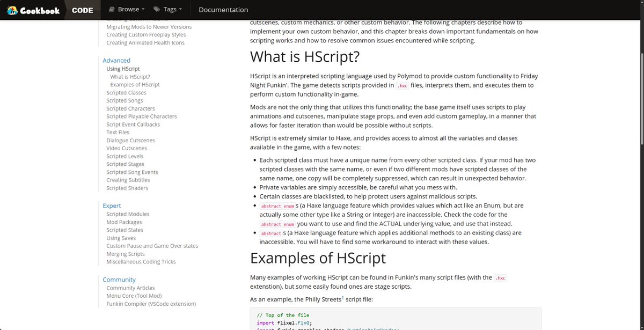The height and width of the screenshot is (330, 644).
Task: Select Using HScript in sidebar
Action: coord(123,69)
